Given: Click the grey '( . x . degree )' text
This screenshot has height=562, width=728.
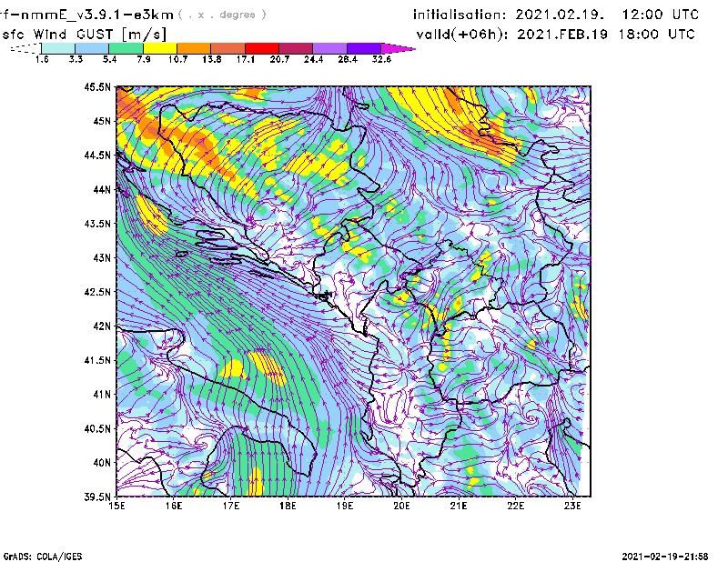Looking at the screenshot, I should [222, 15].
